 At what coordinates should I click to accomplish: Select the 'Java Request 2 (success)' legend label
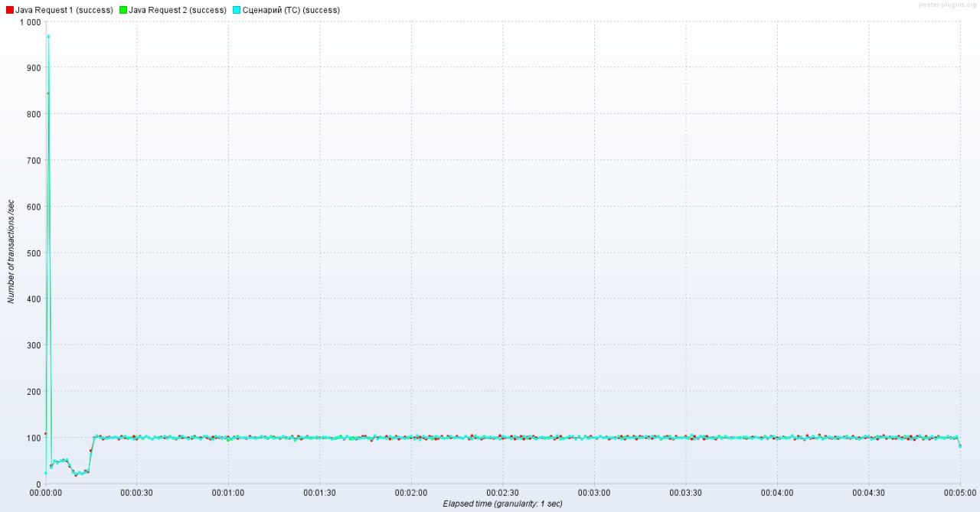click(x=178, y=10)
